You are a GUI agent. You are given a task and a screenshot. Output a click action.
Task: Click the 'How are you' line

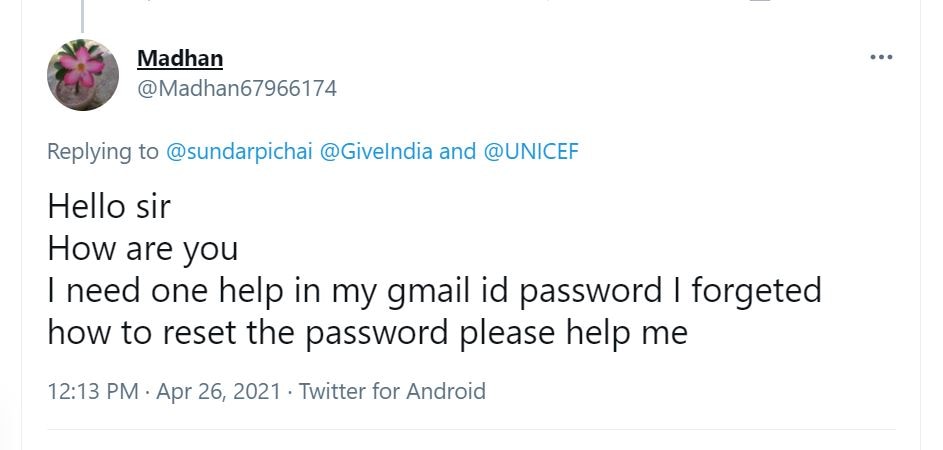pos(143,248)
